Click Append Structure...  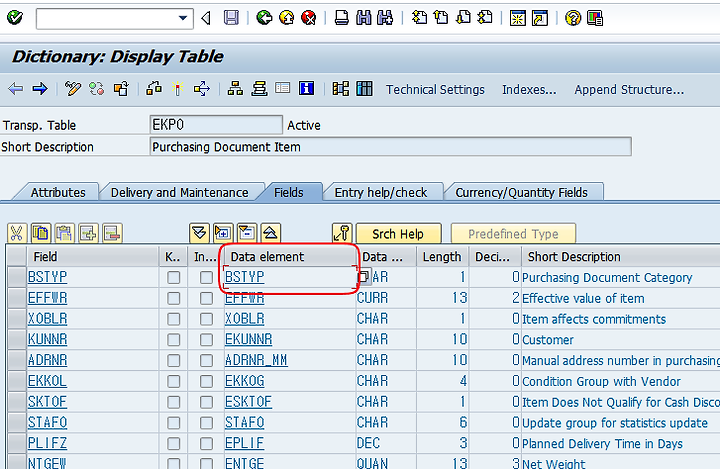click(629, 90)
